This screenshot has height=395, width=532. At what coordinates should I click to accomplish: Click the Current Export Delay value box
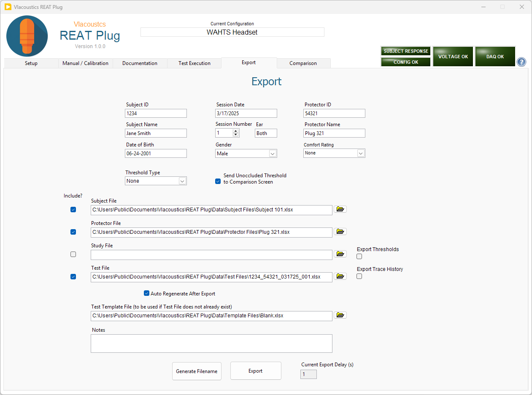point(308,374)
